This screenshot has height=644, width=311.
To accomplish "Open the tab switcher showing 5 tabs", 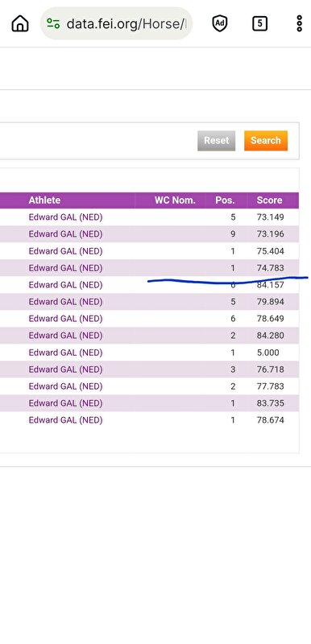I will [259, 23].
